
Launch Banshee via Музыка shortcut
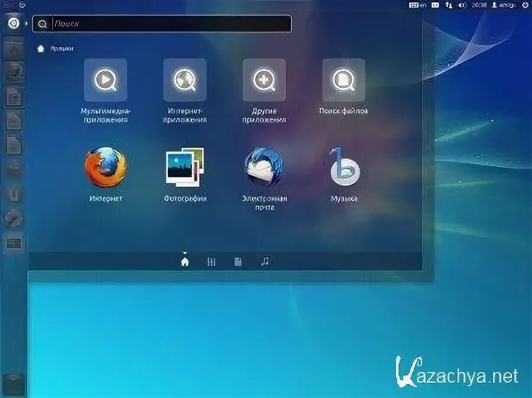(x=344, y=174)
